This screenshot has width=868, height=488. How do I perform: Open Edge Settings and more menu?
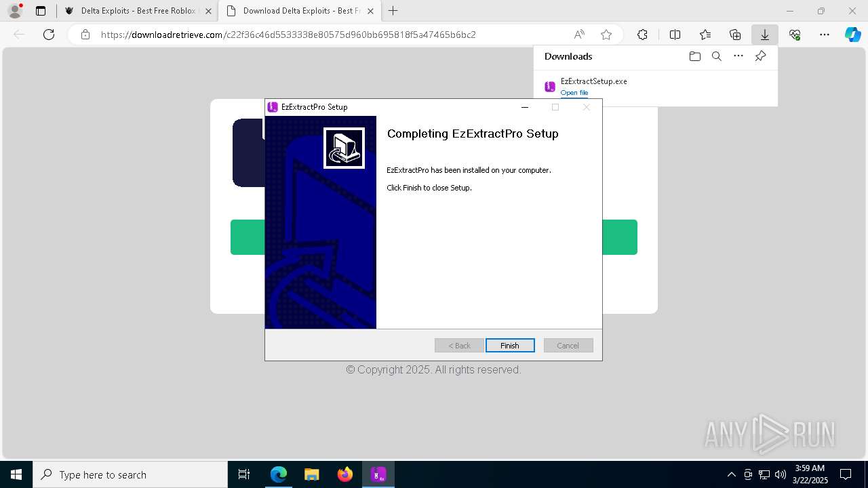click(825, 35)
